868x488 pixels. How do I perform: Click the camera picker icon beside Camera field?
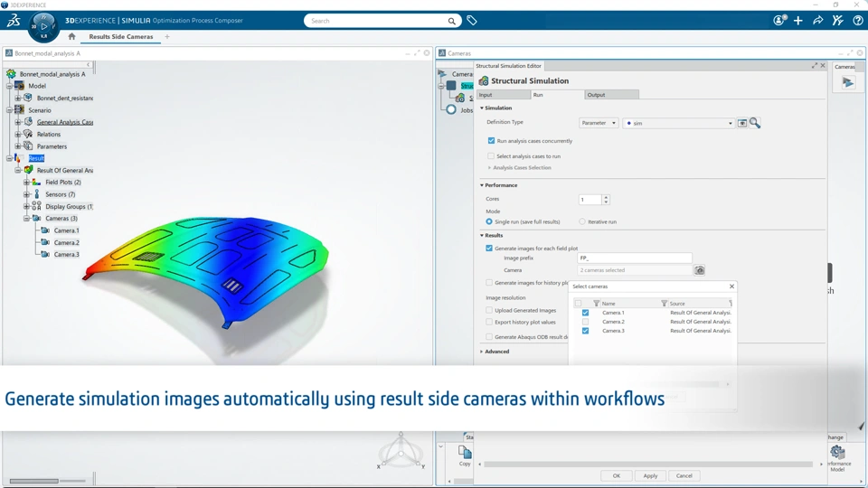pos(700,270)
